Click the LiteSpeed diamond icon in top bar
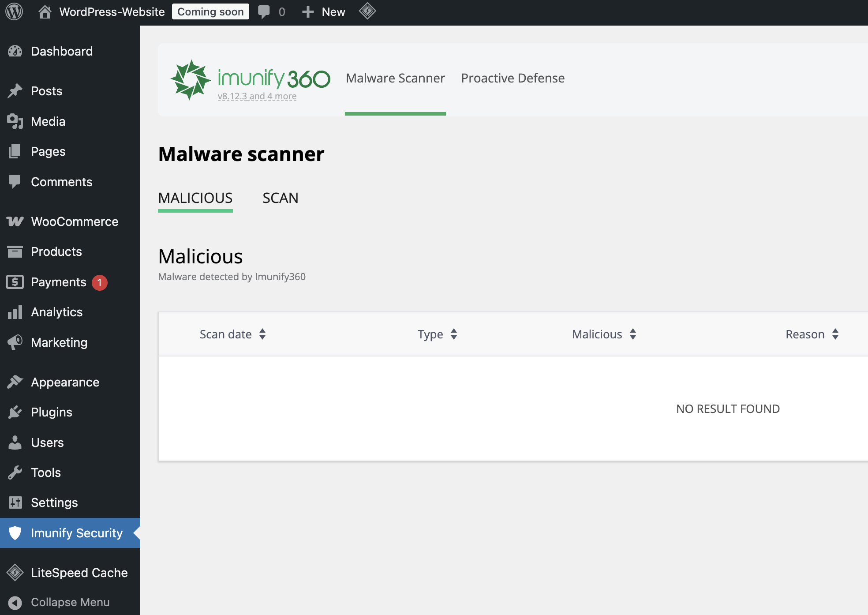868x615 pixels. (x=367, y=11)
